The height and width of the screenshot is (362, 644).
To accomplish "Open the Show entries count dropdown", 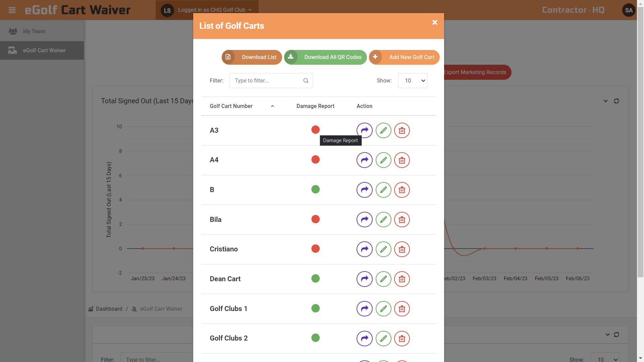I will point(412,81).
